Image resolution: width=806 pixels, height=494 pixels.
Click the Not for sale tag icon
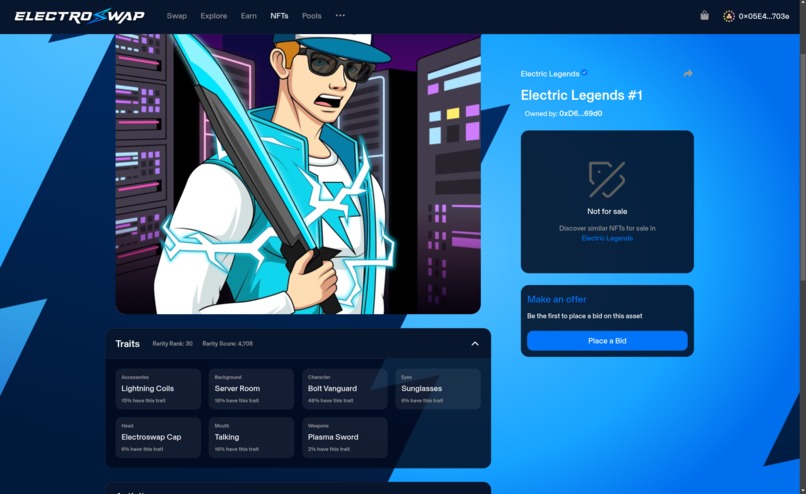[x=607, y=179]
